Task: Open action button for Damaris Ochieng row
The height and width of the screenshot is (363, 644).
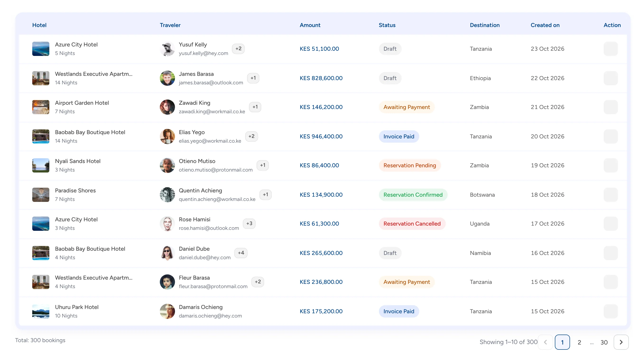Action: tap(611, 311)
